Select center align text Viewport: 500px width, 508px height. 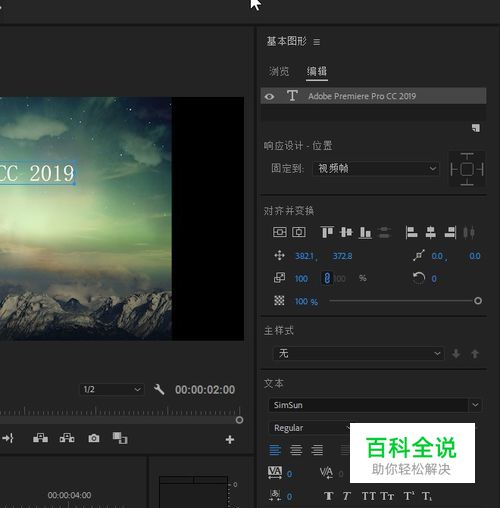tap(296, 450)
